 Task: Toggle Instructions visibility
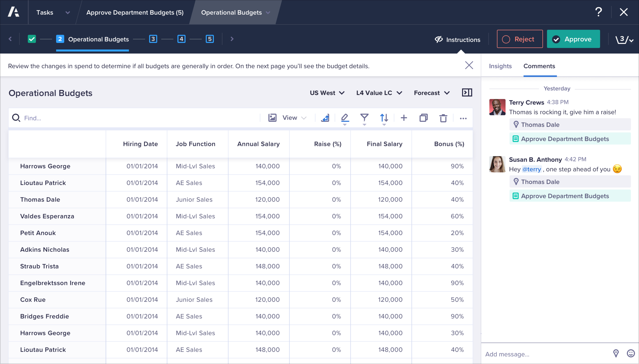[458, 40]
